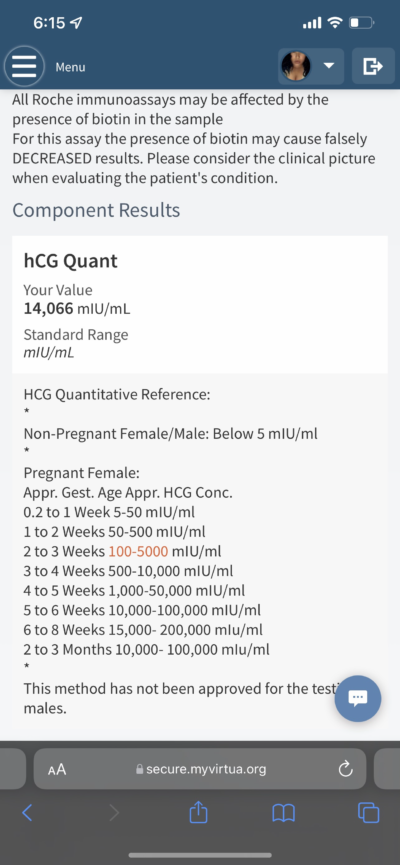Open the chat bubble button

[x=358, y=698]
